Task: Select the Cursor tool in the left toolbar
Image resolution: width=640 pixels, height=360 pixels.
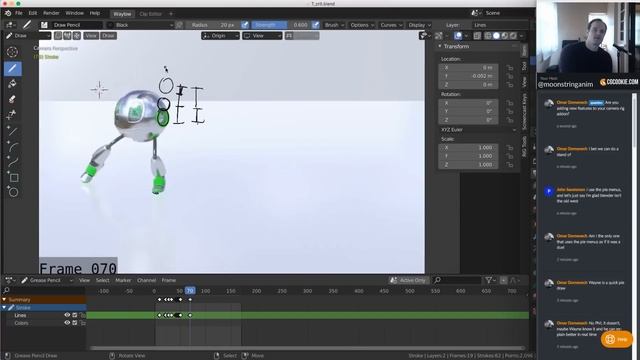Action: point(12,52)
